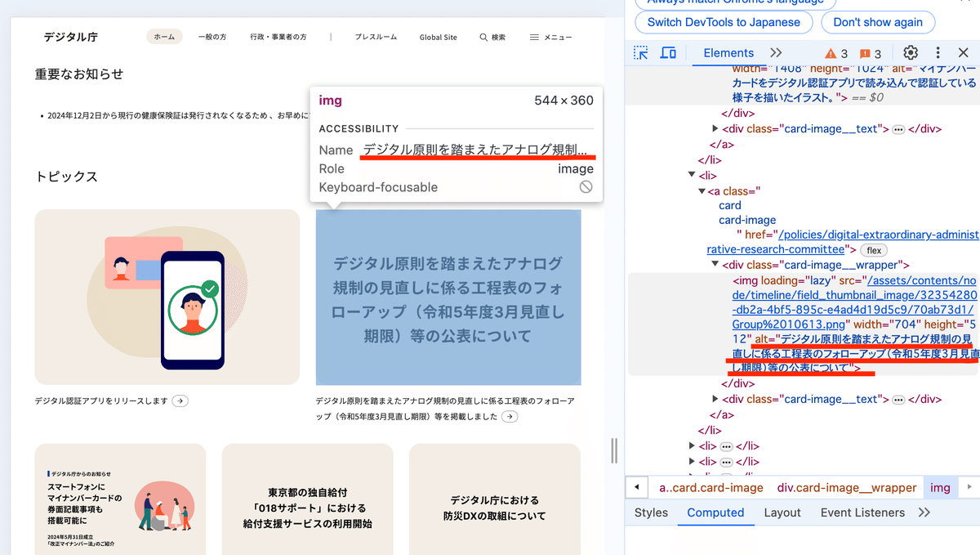Collapse the div card-image__wrapper node
This screenshot has height=555, width=980.
click(x=715, y=265)
